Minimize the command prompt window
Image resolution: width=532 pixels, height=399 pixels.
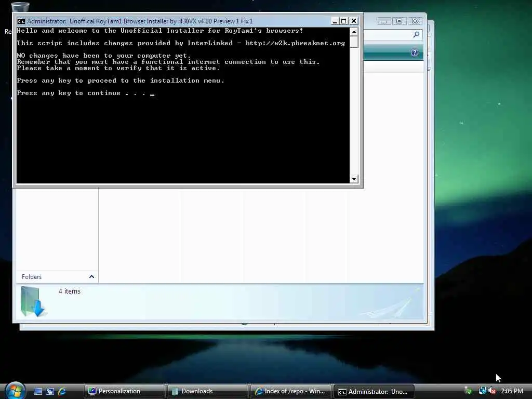pos(335,21)
